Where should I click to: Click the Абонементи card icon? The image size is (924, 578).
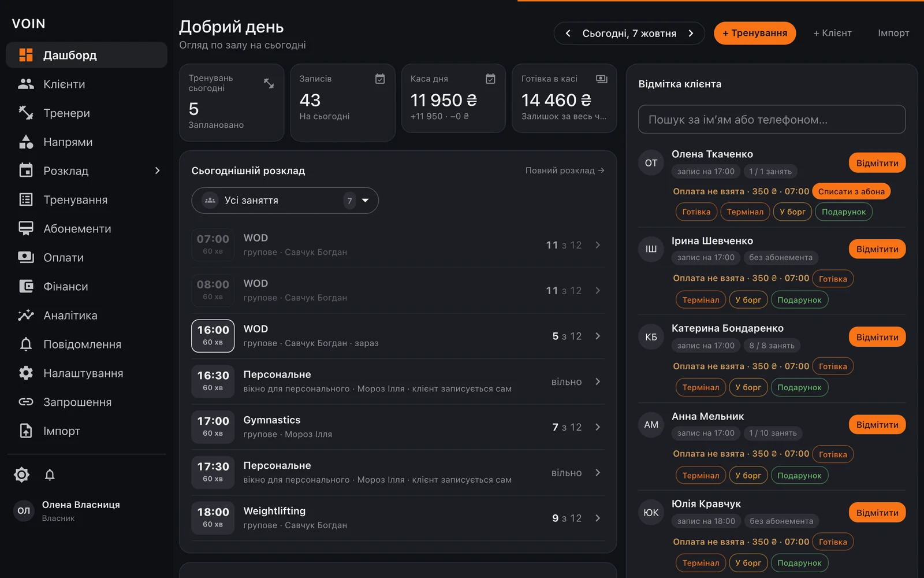click(x=26, y=229)
